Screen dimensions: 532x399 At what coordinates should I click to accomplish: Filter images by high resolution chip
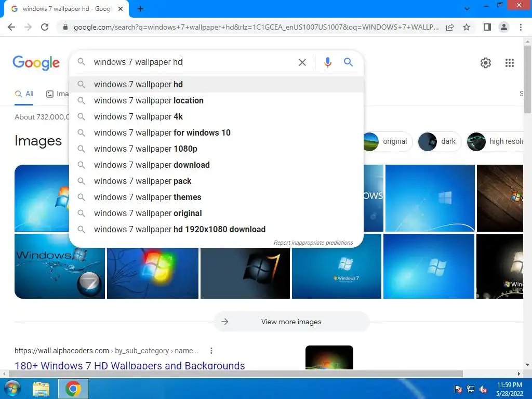495,141
